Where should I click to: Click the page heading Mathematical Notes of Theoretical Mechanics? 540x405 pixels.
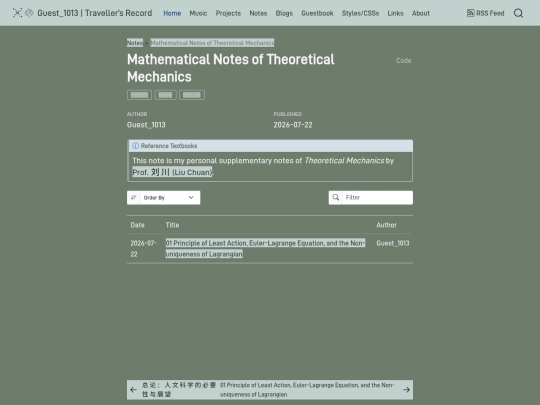[231, 68]
